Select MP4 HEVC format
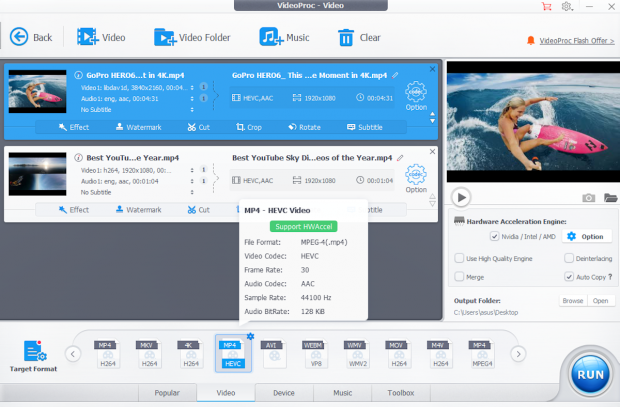 (x=233, y=353)
